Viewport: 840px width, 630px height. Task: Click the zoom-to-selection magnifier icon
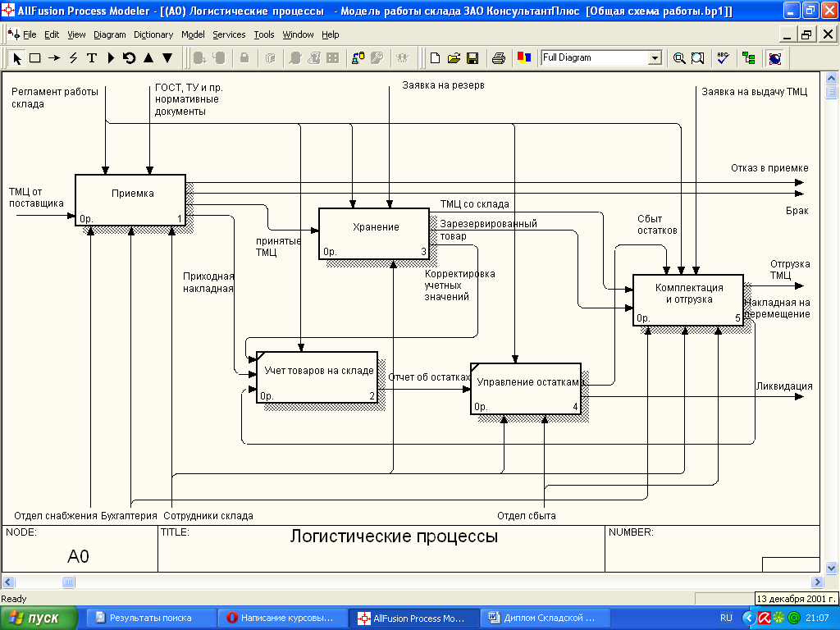point(697,58)
